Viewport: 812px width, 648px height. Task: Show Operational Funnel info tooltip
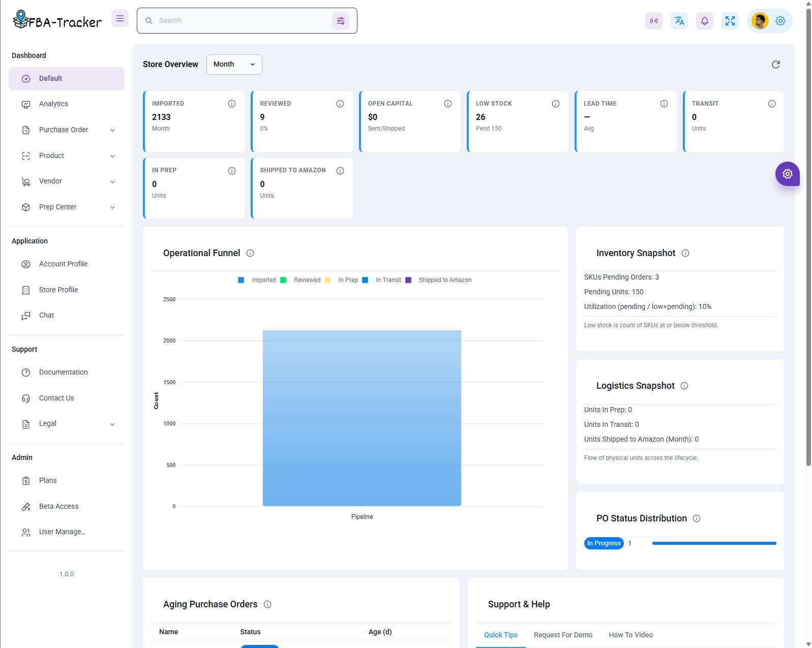tap(250, 253)
